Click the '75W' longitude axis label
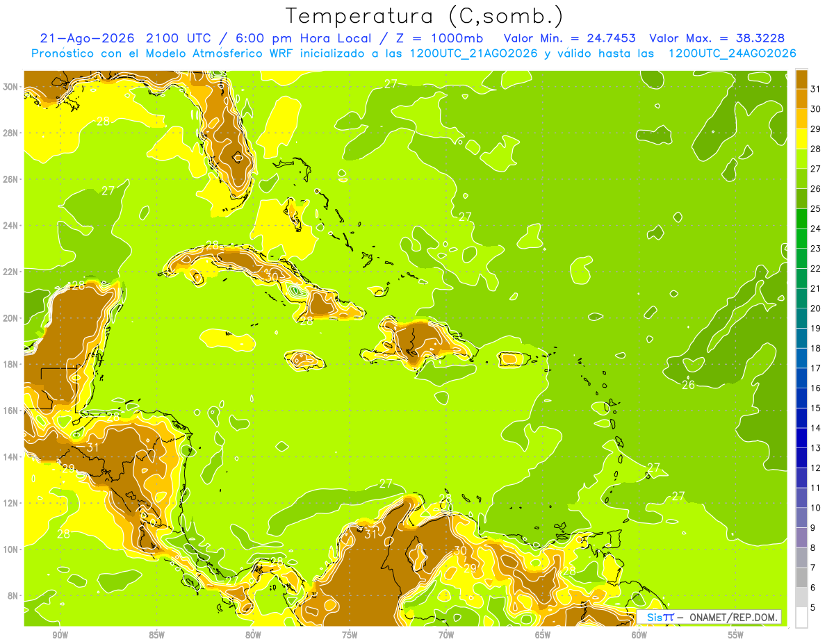 pyautogui.click(x=350, y=635)
